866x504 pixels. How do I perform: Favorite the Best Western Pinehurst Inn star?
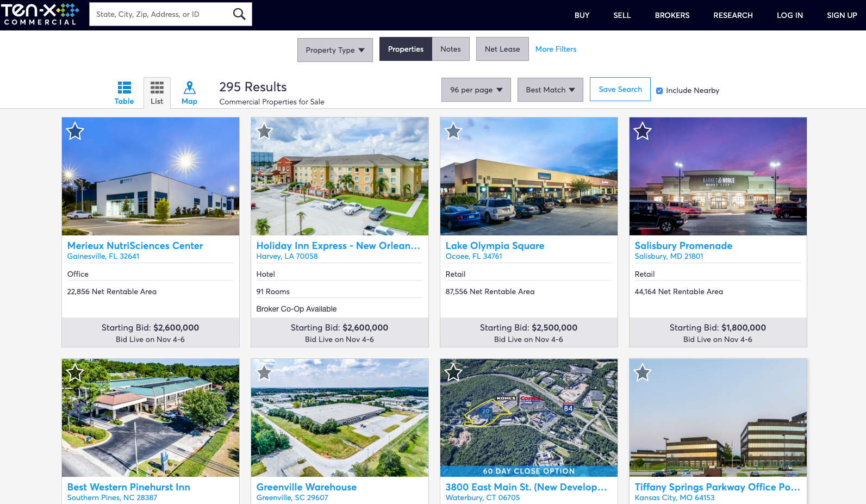point(75,372)
